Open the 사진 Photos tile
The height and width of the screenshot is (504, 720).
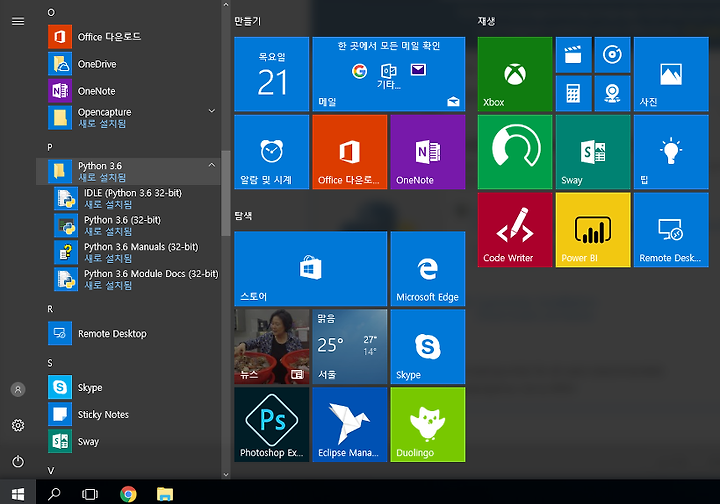click(x=671, y=74)
